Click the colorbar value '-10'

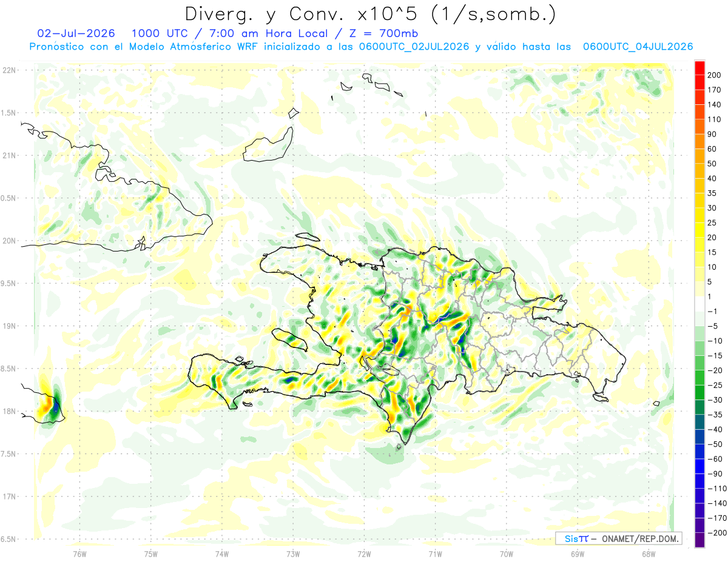tap(716, 341)
